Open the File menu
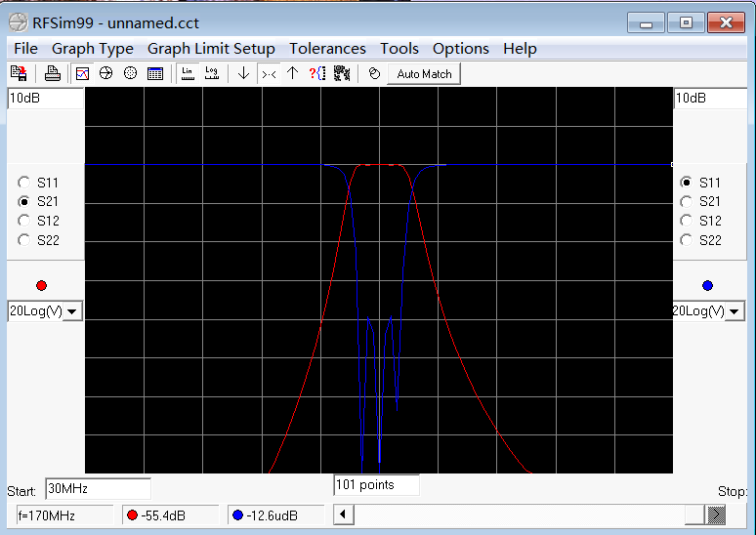Viewport: 756px width, 535px height. [x=25, y=48]
